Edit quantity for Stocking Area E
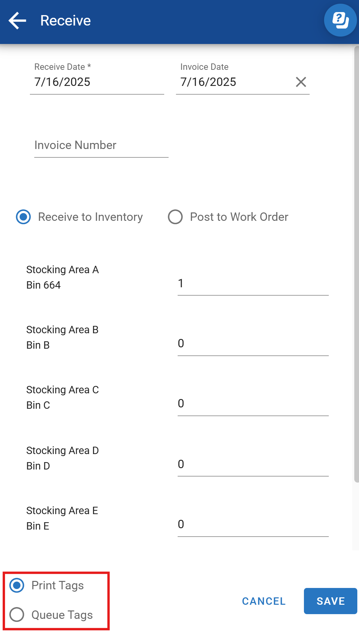 point(253,525)
